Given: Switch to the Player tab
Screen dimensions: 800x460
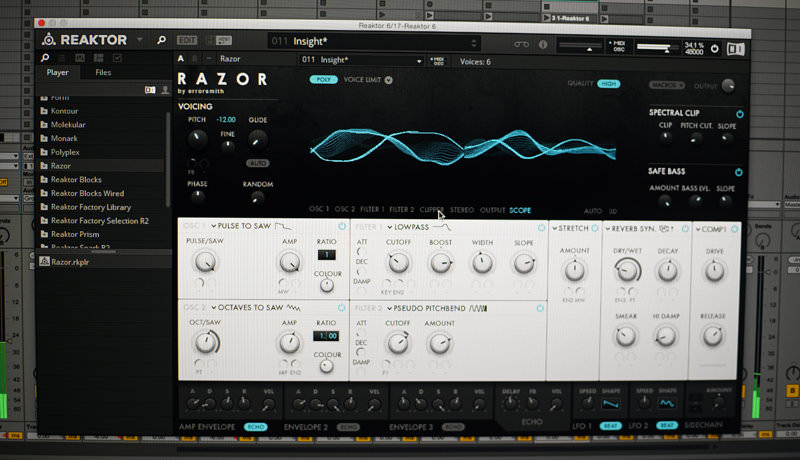Looking at the screenshot, I should 57,72.
